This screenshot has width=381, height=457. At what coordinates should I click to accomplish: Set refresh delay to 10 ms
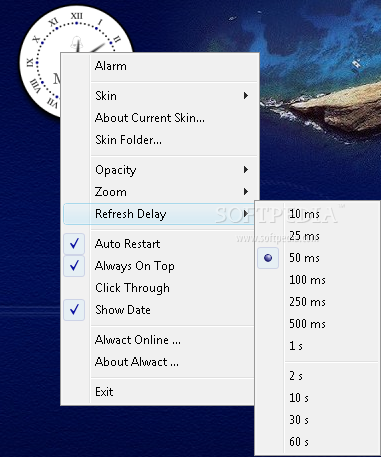pyautogui.click(x=318, y=214)
